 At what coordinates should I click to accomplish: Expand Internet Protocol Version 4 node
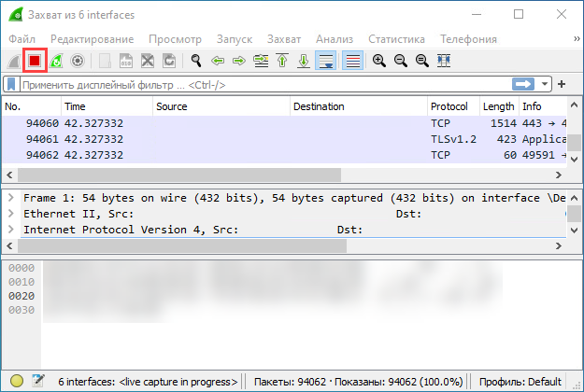[11, 229]
